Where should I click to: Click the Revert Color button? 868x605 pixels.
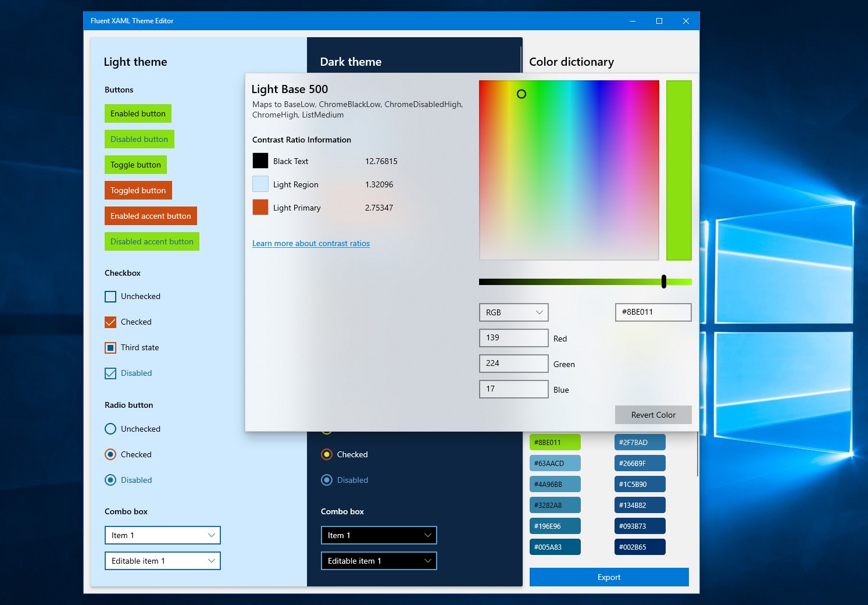(x=653, y=414)
